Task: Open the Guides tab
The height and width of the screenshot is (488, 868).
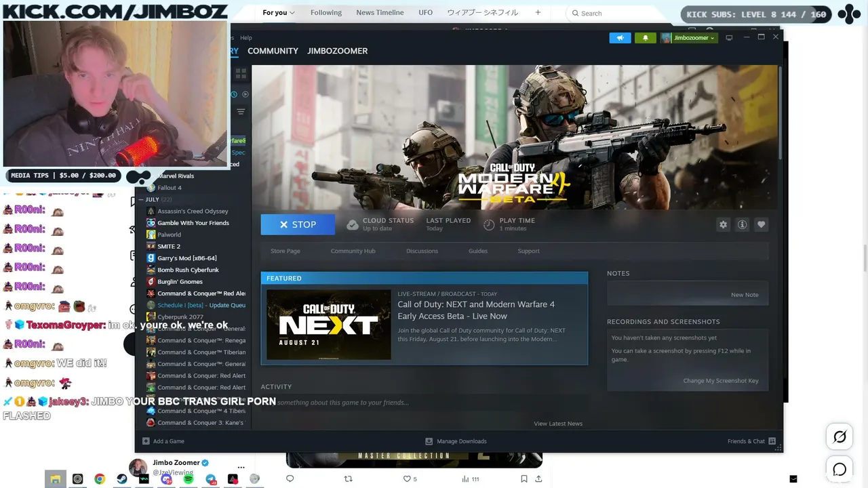Action: click(478, 251)
